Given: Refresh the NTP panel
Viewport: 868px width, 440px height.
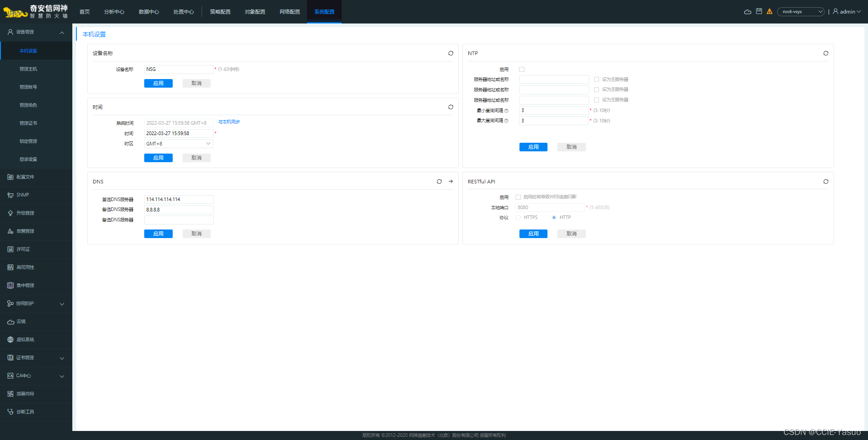Looking at the screenshot, I should (x=826, y=53).
